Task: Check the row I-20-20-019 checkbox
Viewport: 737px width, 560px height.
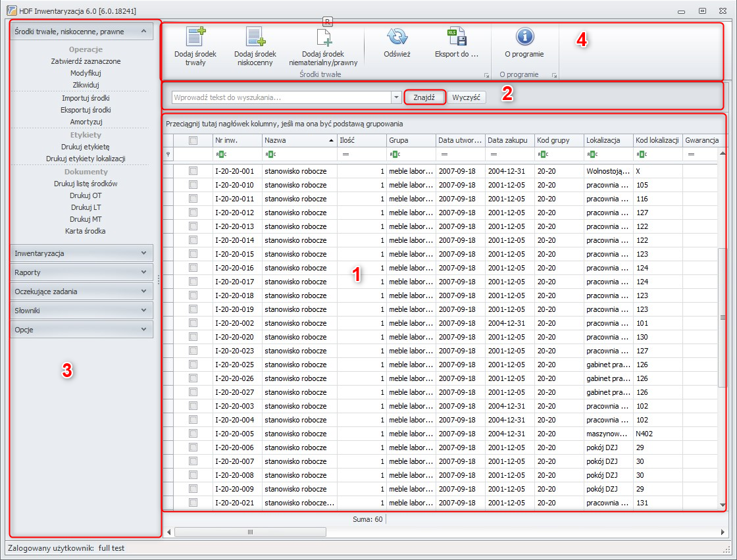Action: point(193,309)
